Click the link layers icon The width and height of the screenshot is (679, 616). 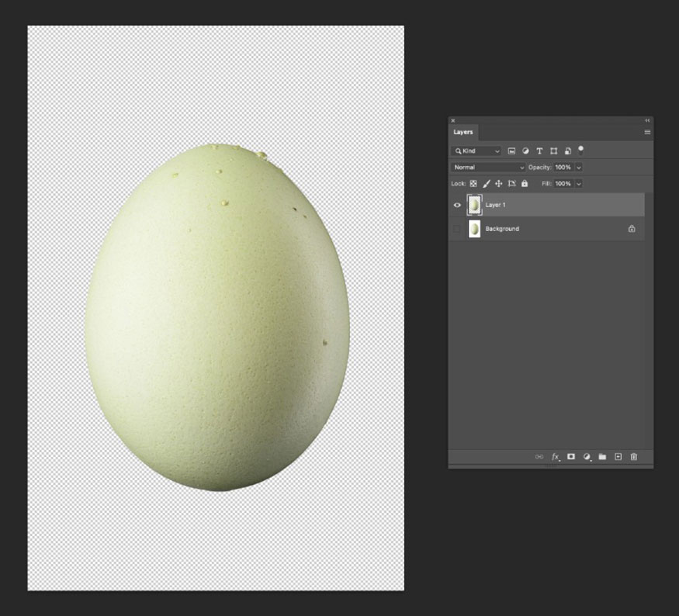coord(539,457)
